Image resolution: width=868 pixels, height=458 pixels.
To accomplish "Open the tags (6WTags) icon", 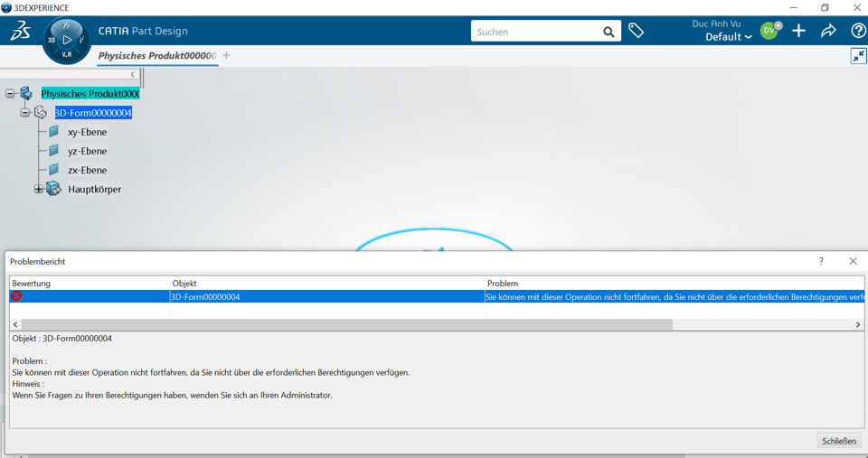I will click(636, 31).
